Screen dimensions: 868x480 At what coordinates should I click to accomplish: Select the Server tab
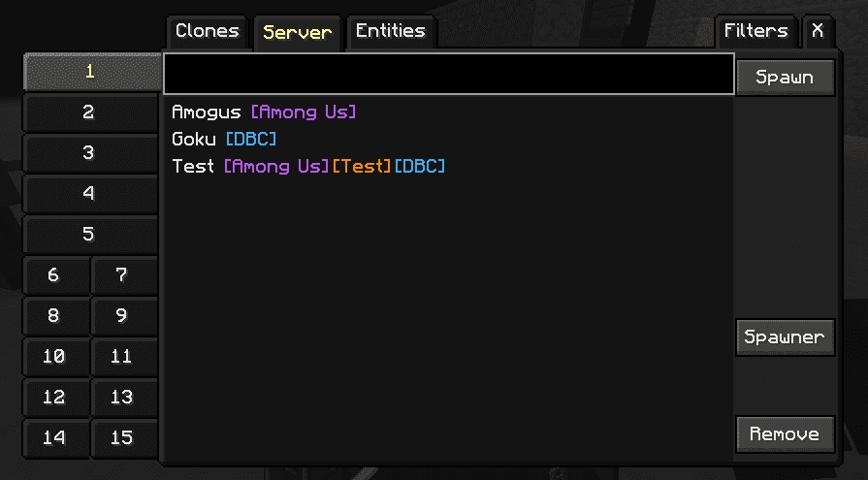click(298, 33)
